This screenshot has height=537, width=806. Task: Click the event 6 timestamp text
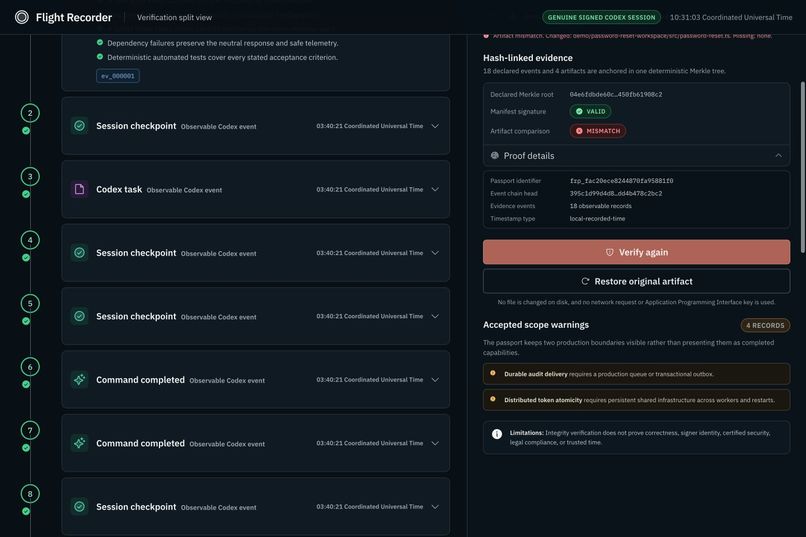pos(370,380)
